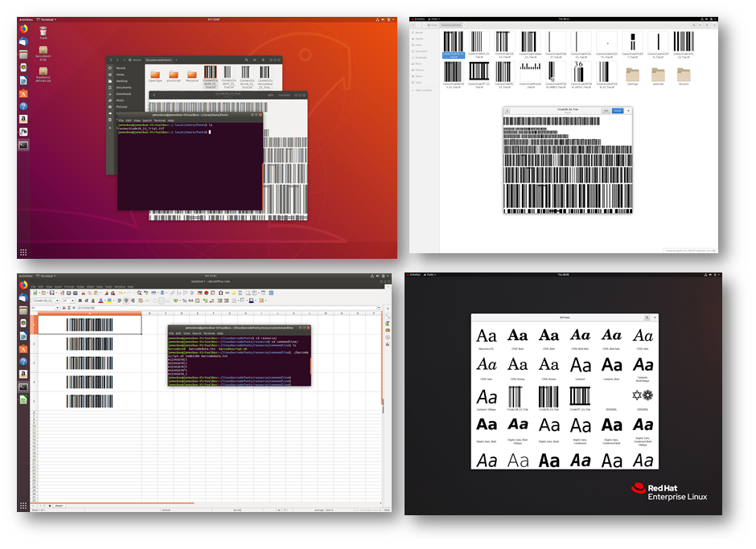Pick the Highlighting Color swatch in the Calc toolbar
Screen dimensions: 756x549
coord(109,301)
